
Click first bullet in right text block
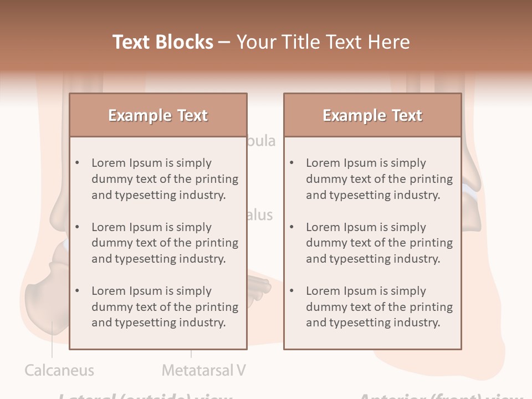pyautogui.click(x=379, y=179)
